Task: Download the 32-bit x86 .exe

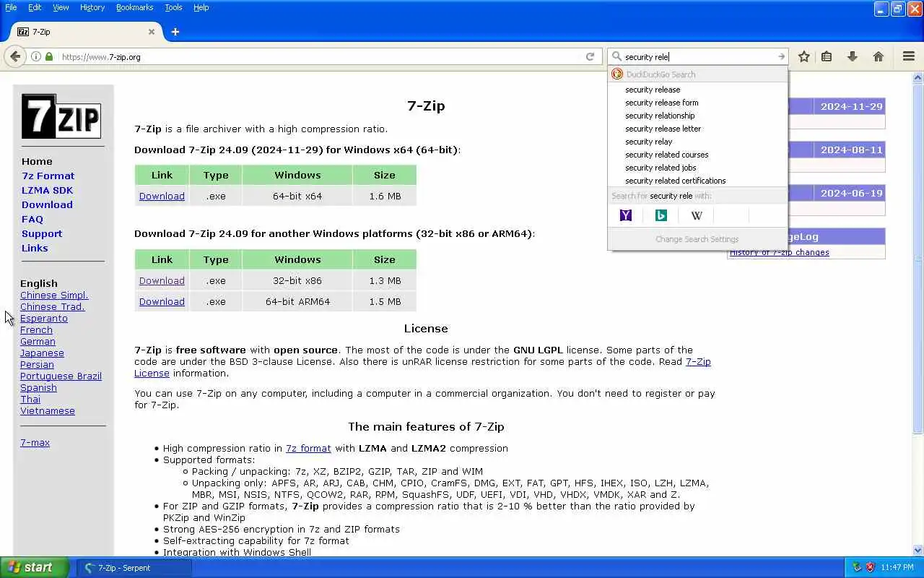Action: coord(162,280)
